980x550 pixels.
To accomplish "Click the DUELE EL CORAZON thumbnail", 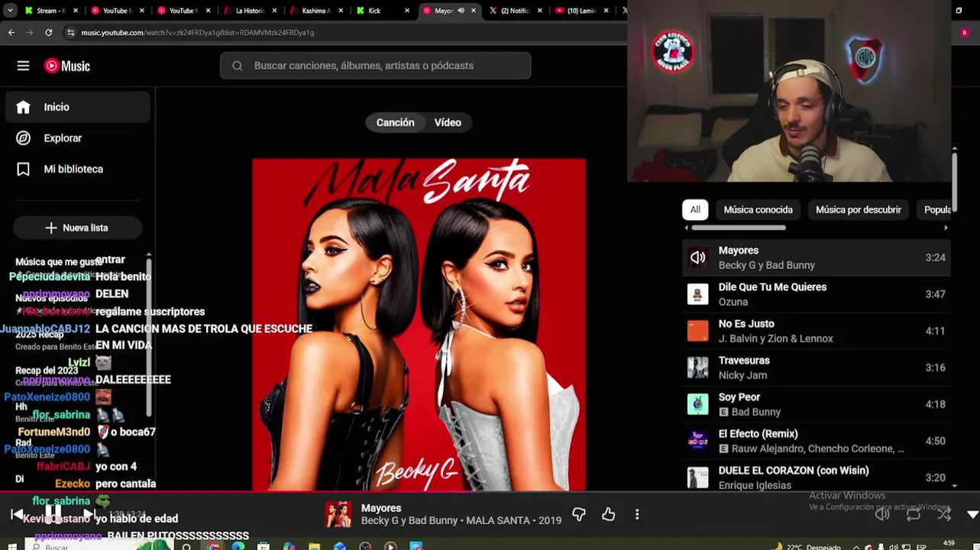I will coord(697,477).
